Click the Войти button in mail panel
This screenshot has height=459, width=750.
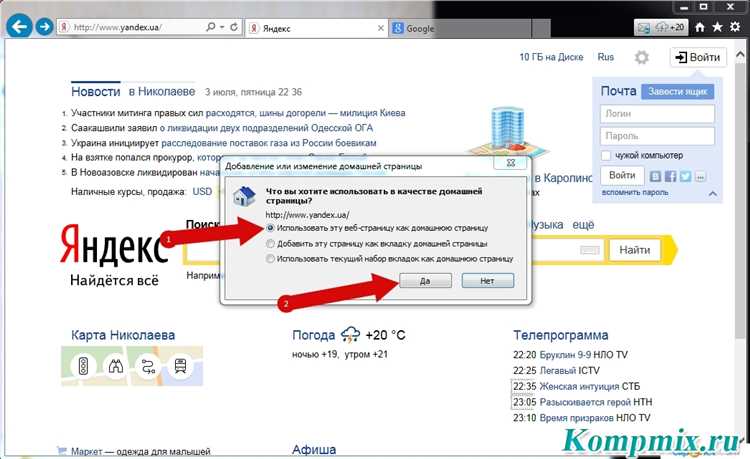tap(622, 175)
